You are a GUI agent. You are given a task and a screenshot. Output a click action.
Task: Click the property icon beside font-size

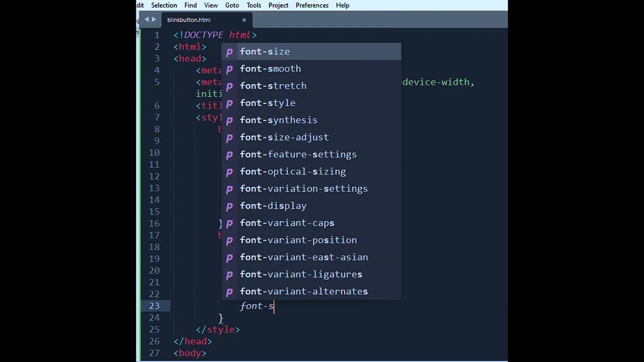(x=229, y=52)
